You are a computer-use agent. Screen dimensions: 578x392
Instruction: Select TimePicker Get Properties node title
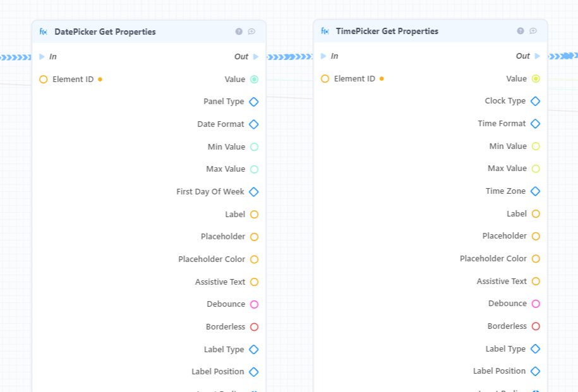pos(387,31)
